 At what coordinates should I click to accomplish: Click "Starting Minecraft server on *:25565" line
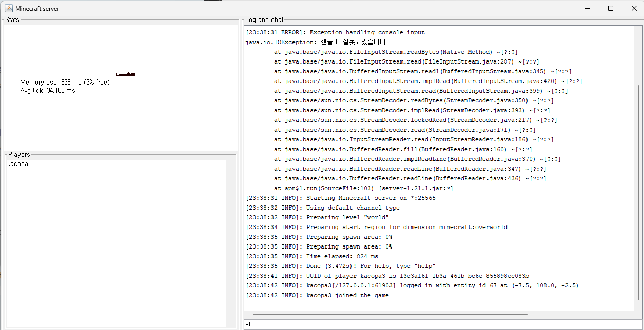(340, 198)
